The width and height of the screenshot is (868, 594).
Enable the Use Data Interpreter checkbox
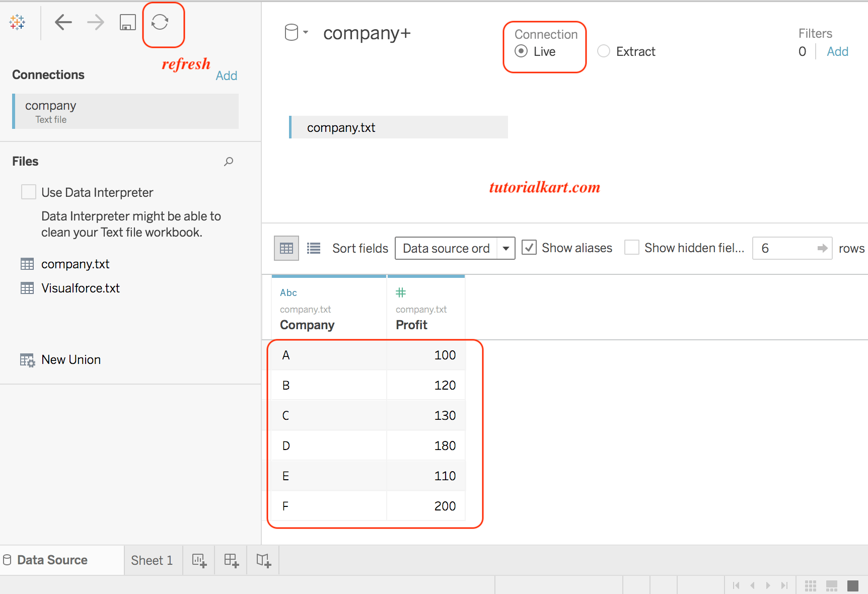29,192
